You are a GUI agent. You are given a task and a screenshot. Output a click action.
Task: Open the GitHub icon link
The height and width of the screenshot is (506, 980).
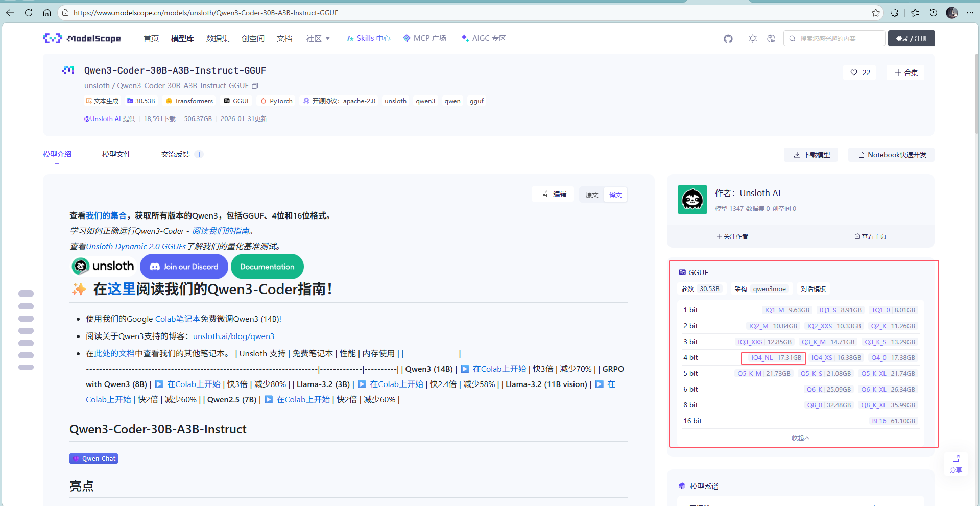[728, 38]
